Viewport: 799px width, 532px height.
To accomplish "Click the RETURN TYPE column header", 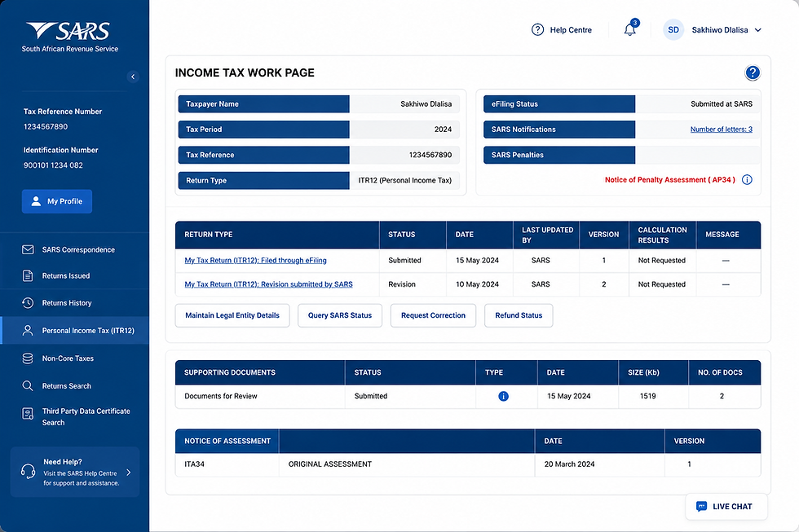I will point(277,235).
